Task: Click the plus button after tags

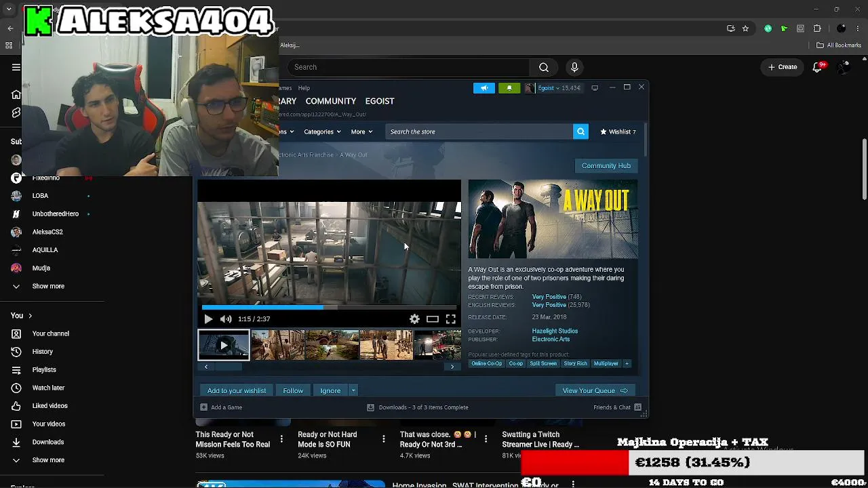Action: tap(627, 364)
